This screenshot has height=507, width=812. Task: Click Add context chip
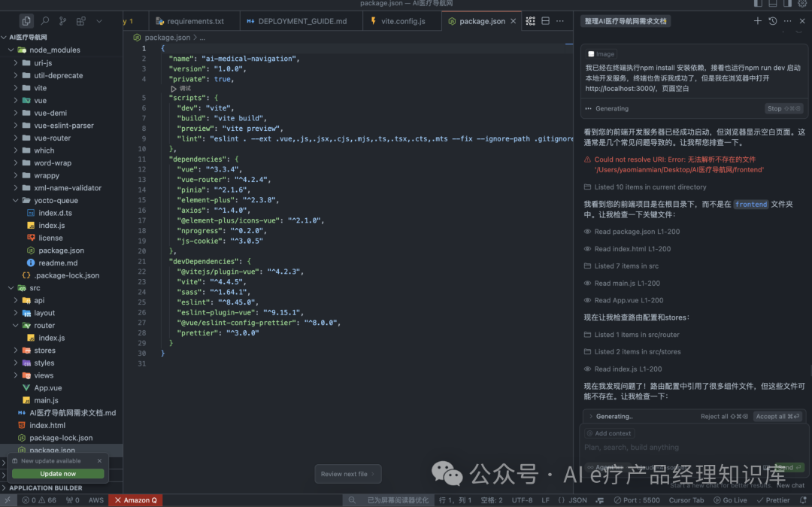point(609,433)
